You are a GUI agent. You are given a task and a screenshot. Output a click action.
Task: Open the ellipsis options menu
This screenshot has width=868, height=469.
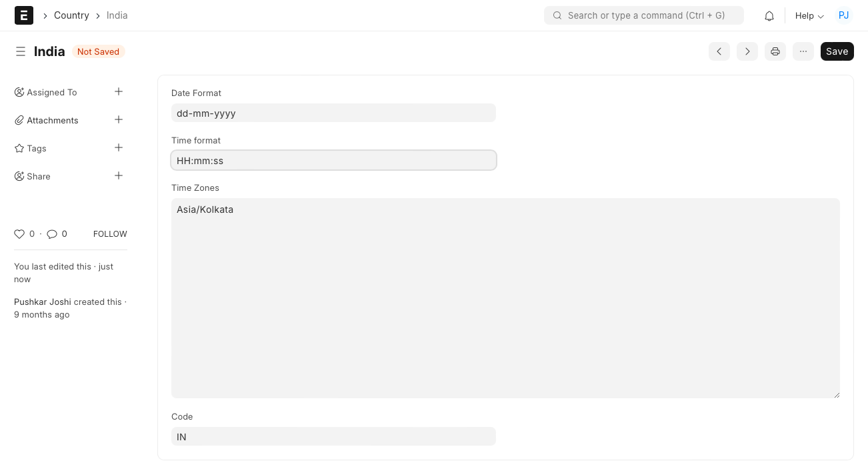(803, 51)
